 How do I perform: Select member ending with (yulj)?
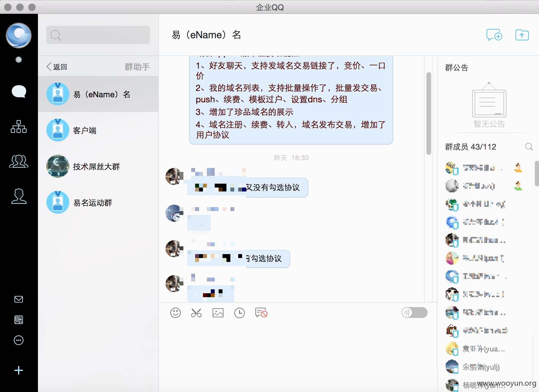point(481,367)
